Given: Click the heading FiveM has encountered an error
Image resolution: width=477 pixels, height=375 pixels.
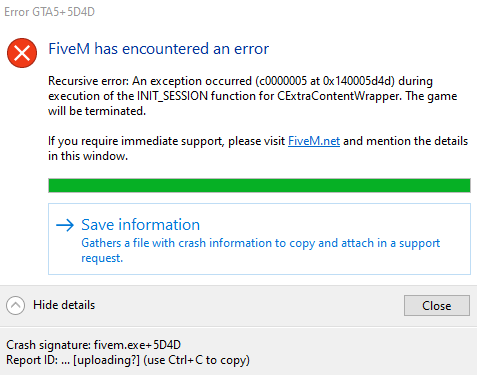Looking at the screenshot, I should pos(158,49).
